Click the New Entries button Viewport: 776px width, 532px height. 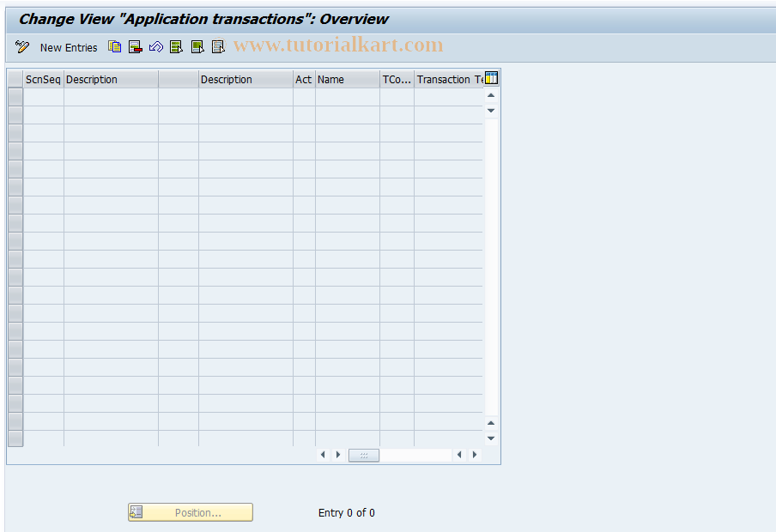69,47
